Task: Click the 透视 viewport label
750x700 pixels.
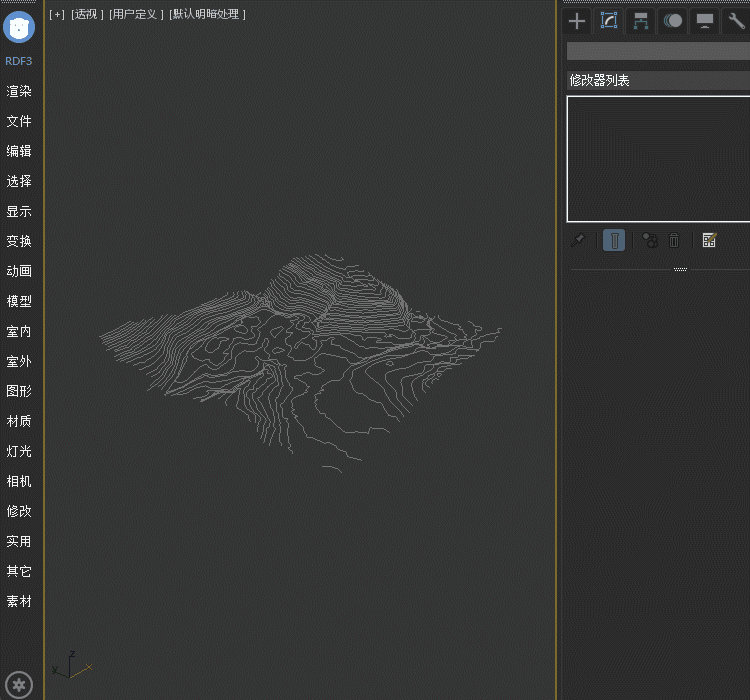Action: [87, 14]
